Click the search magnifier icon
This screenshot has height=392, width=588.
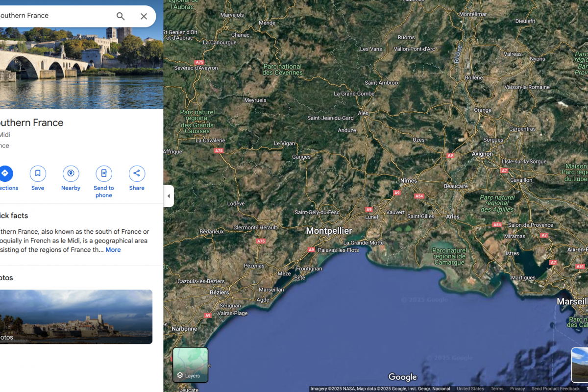tap(121, 16)
